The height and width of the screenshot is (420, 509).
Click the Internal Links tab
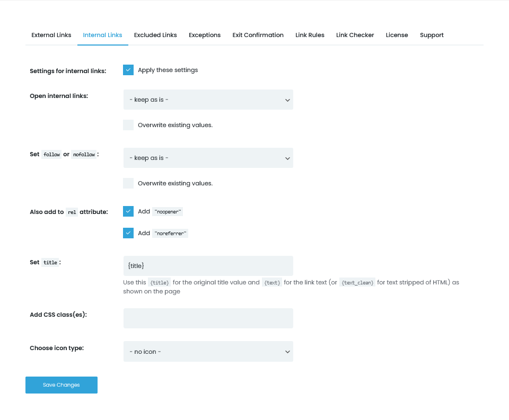pos(102,35)
